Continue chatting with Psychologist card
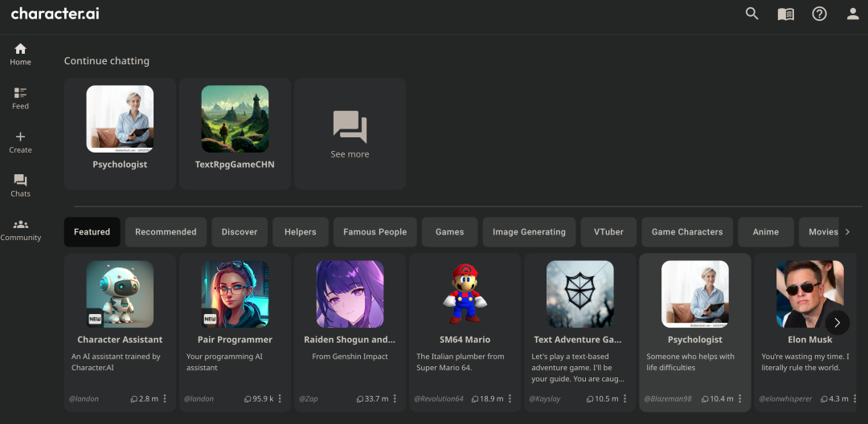This screenshot has height=424, width=868. (x=120, y=134)
